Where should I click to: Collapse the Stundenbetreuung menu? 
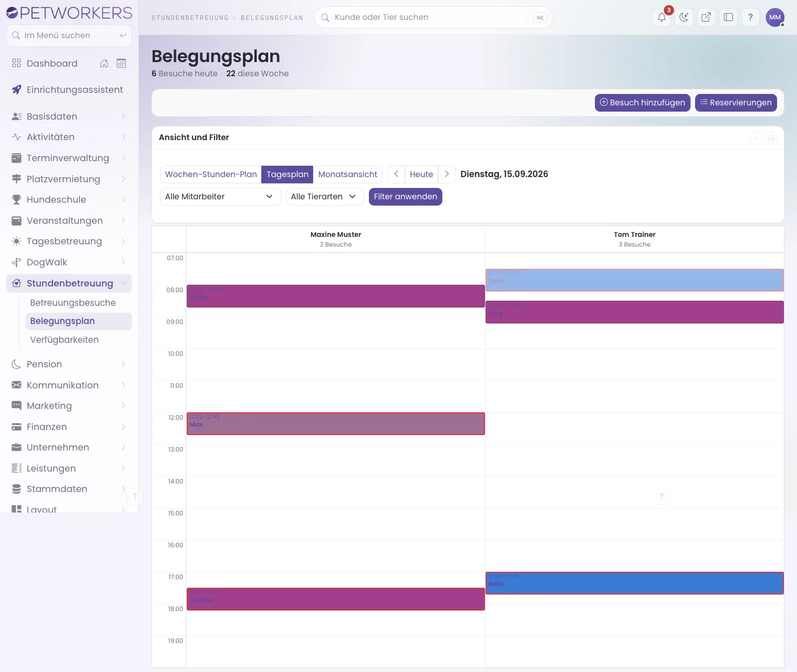69,283
